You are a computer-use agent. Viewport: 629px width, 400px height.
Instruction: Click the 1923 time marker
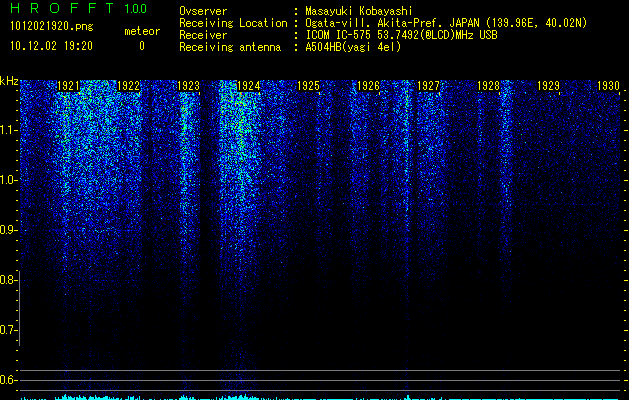coord(189,85)
